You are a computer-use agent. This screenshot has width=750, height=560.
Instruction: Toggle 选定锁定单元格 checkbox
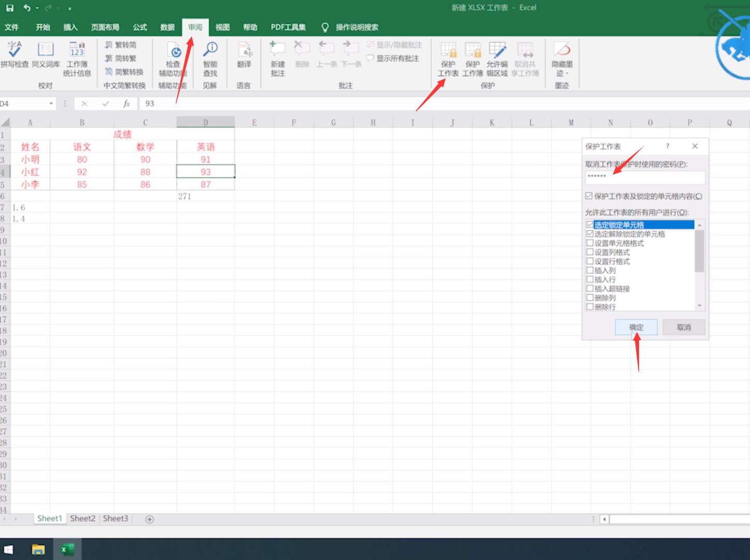590,225
